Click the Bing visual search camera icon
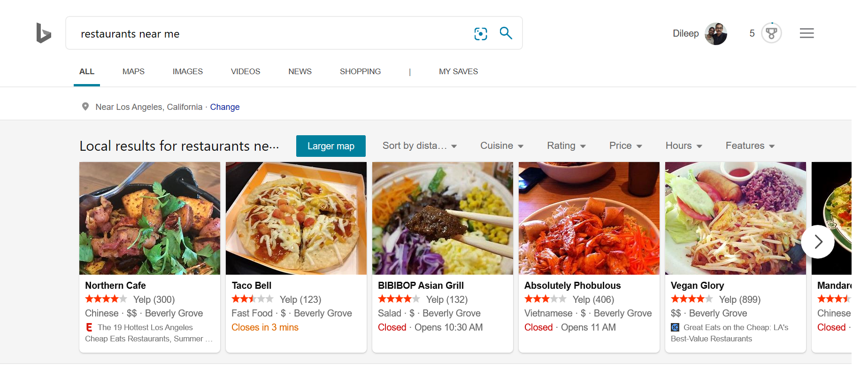This screenshot has width=868, height=378. [x=480, y=33]
